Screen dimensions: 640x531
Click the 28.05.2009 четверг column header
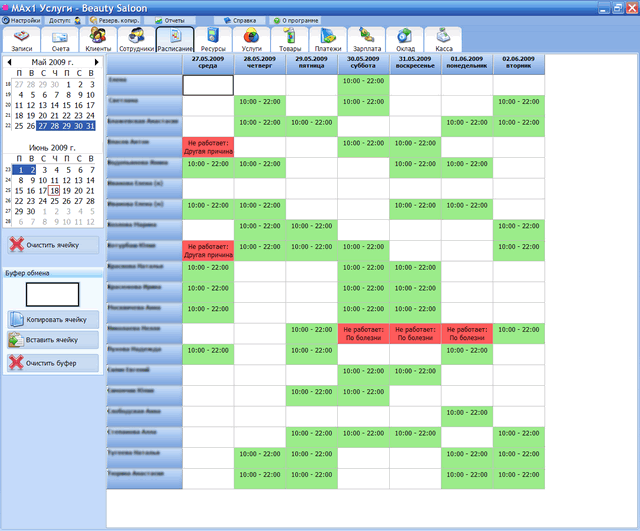(260, 62)
